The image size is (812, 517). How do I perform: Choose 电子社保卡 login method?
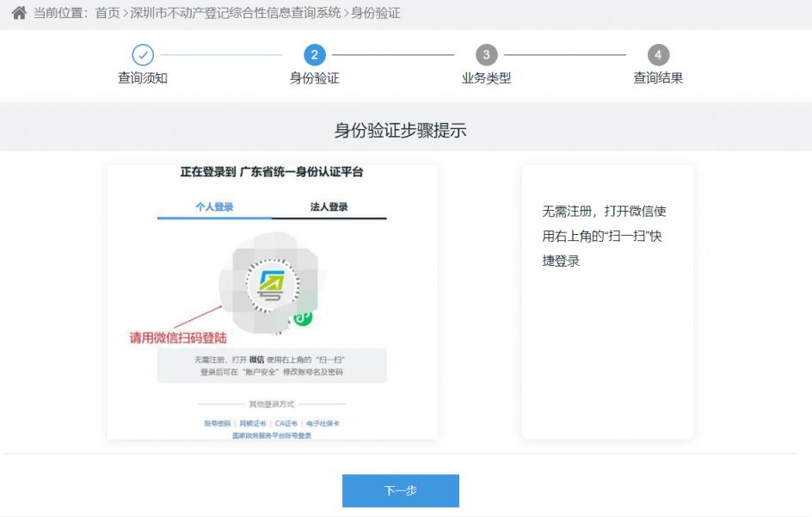click(x=323, y=423)
